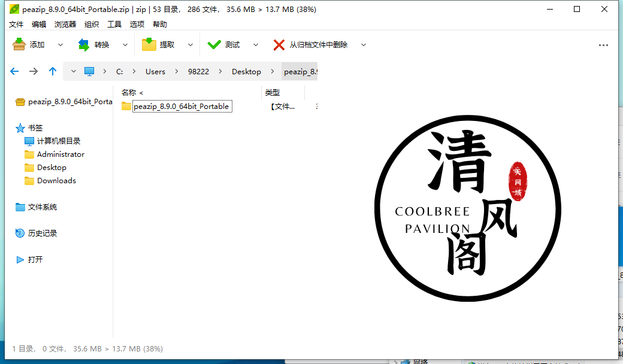The height and width of the screenshot is (364, 623).
Task: Select the Desktop bookmark folder
Action: (52, 168)
